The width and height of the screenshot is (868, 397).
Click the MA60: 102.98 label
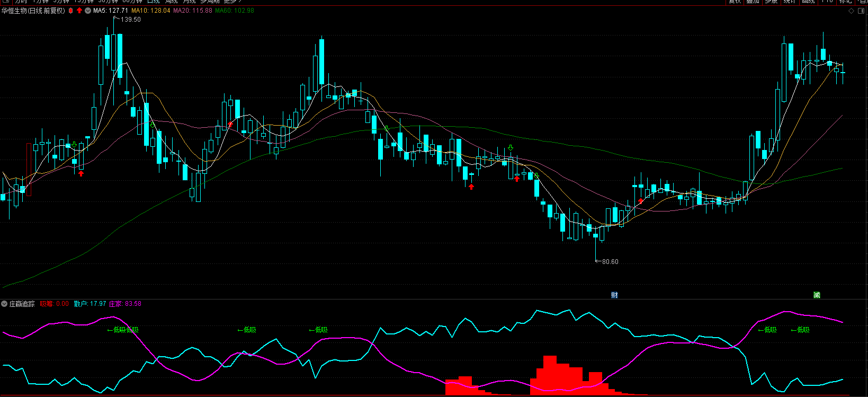pos(235,11)
